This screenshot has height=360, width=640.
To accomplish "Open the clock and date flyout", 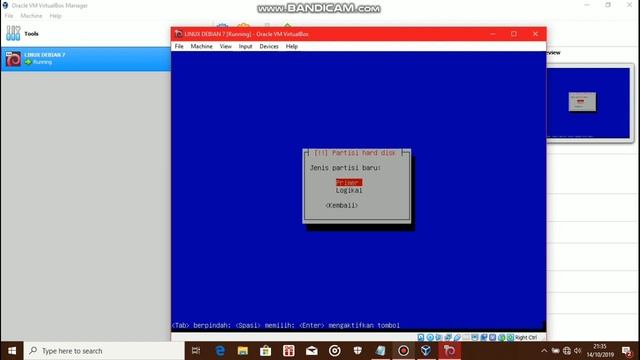I will click(600, 351).
